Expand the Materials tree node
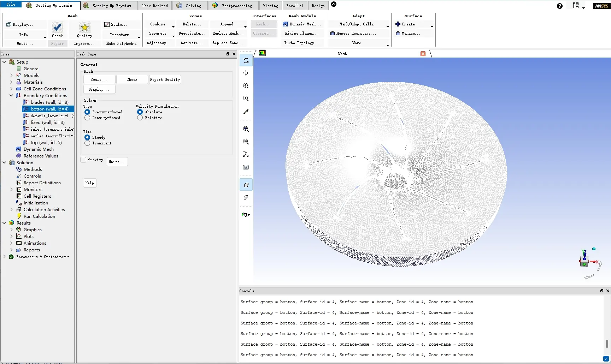The height and width of the screenshot is (364, 611). (11, 82)
